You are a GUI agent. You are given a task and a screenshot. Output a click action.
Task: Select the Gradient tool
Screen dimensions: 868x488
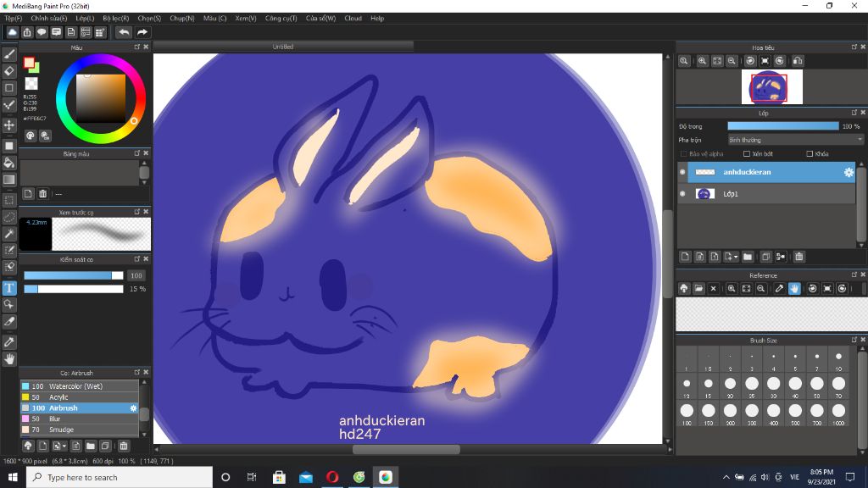point(9,180)
